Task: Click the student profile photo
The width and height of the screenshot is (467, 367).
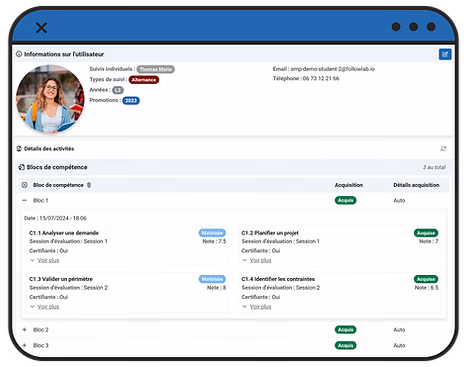Action: (x=50, y=99)
